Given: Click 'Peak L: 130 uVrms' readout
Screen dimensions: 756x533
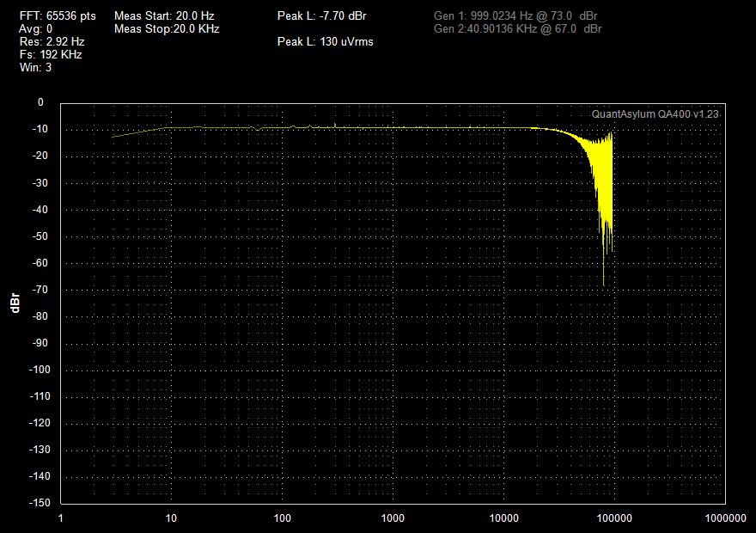Looking at the screenshot, I should pyautogui.click(x=325, y=42).
